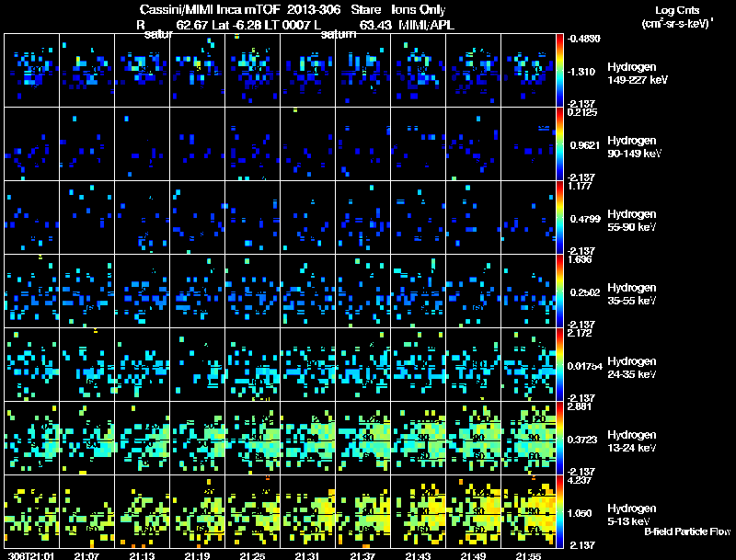Open the Hydrogen 13-24 keV panel at 21:49
This screenshot has height=560, width=736.
pos(473,438)
